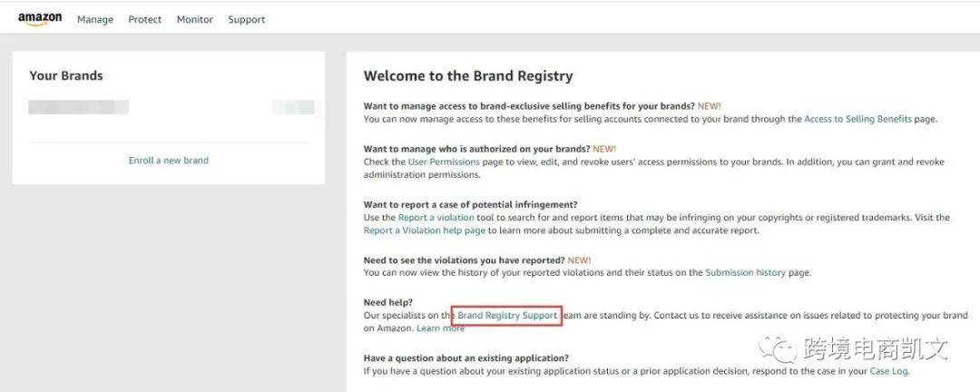
Task: Open the Access to Selling Benefits page
Action: pyautogui.click(x=857, y=119)
